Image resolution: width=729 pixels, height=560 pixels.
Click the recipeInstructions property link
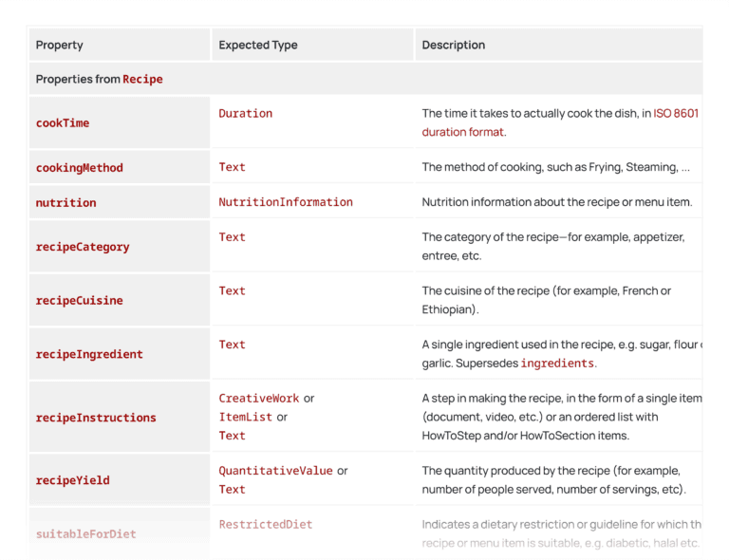pyautogui.click(x=96, y=418)
